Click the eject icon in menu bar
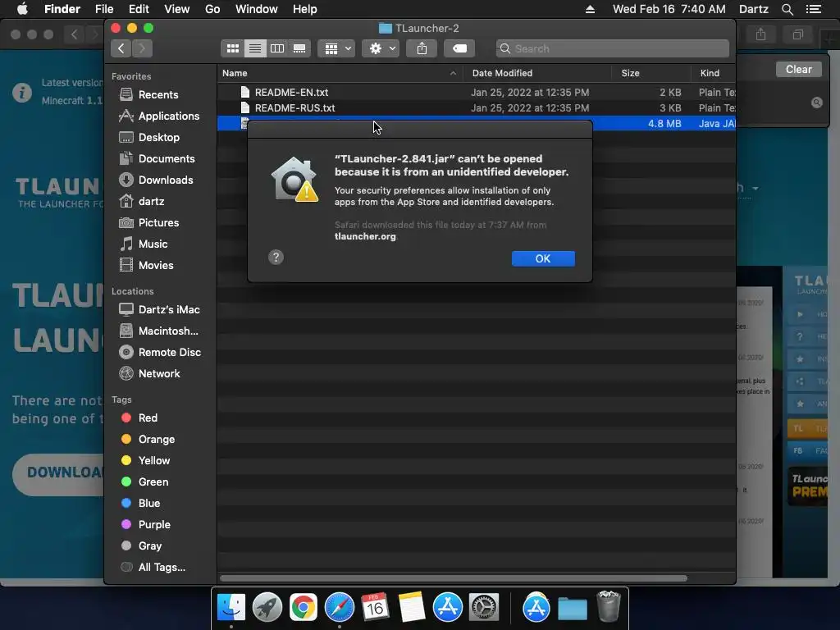The image size is (840, 630). [590, 9]
